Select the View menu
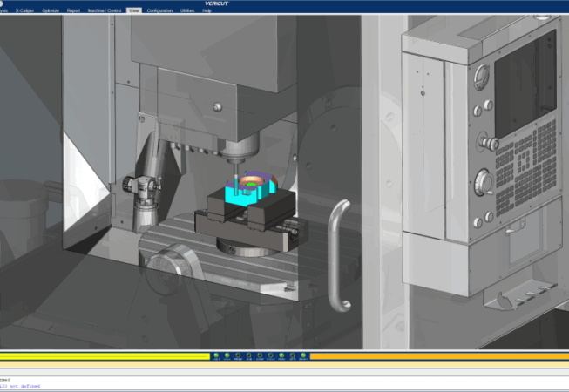This screenshot has width=569, height=392. click(133, 10)
